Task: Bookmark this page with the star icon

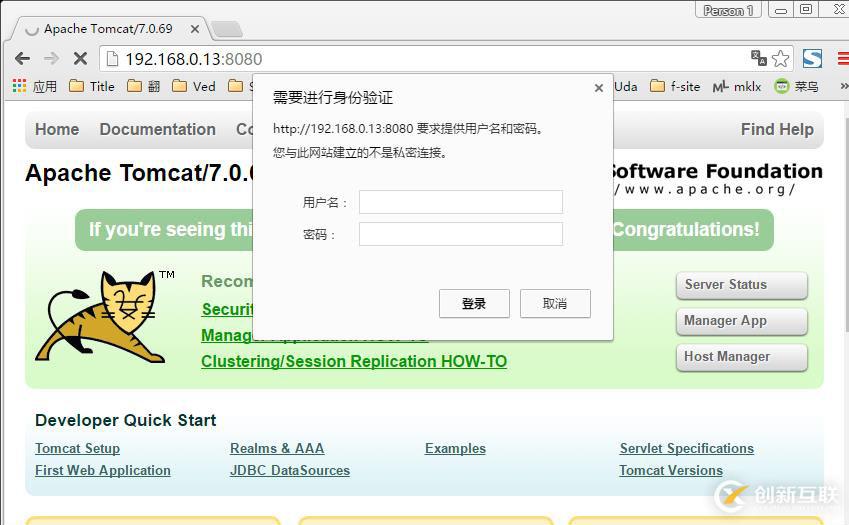Action: tap(780, 58)
